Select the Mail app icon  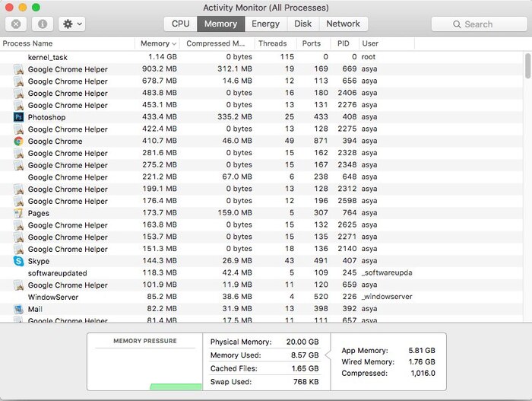[19, 309]
